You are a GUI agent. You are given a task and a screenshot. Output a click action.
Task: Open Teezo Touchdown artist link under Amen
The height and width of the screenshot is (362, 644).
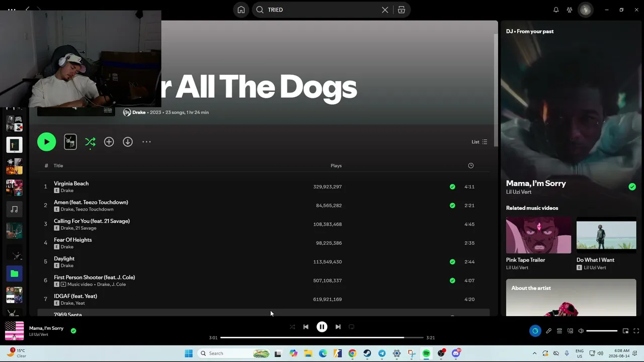(x=95, y=209)
